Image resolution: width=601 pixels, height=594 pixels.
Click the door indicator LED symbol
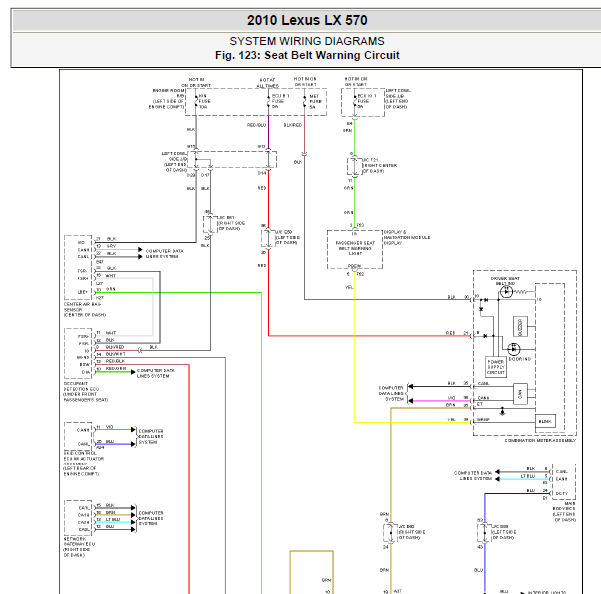click(x=514, y=349)
